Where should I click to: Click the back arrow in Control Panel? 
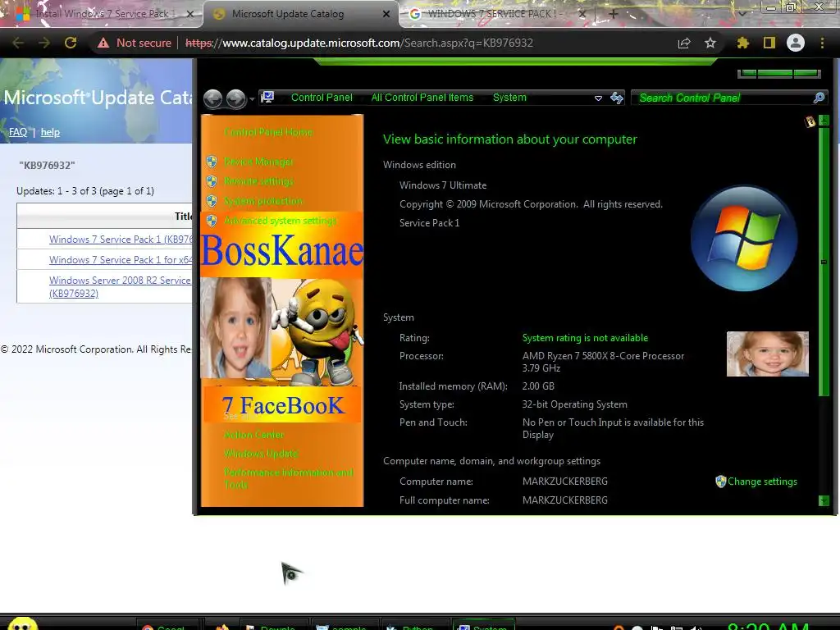213,98
